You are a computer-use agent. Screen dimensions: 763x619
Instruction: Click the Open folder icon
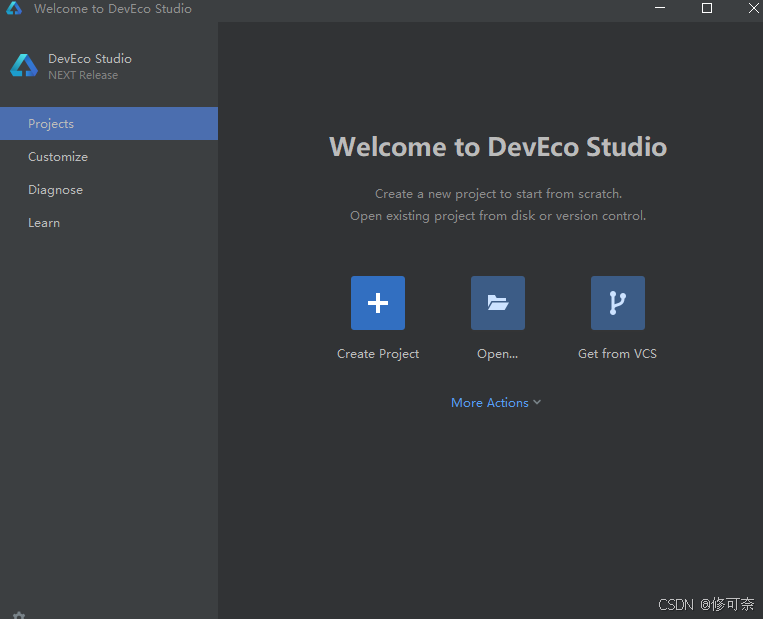pyautogui.click(x=497, y=303)
